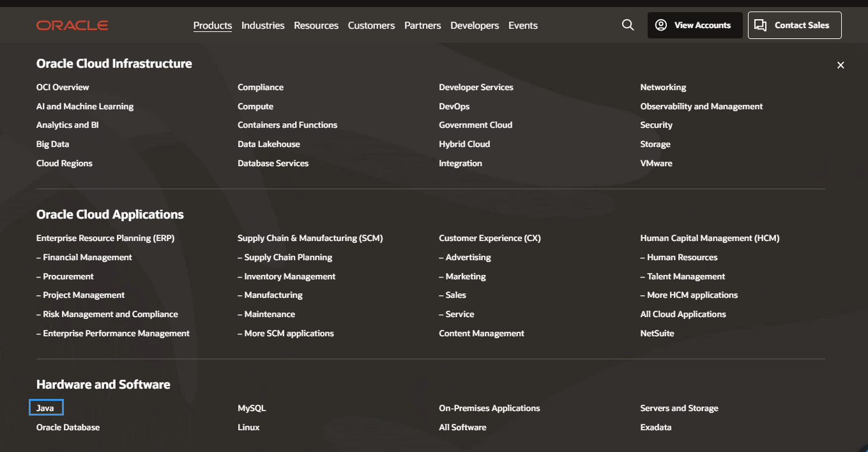Open the Industries menu
Image resolution: width=868 pixels, height=452 pixels.
pos(263,26)
